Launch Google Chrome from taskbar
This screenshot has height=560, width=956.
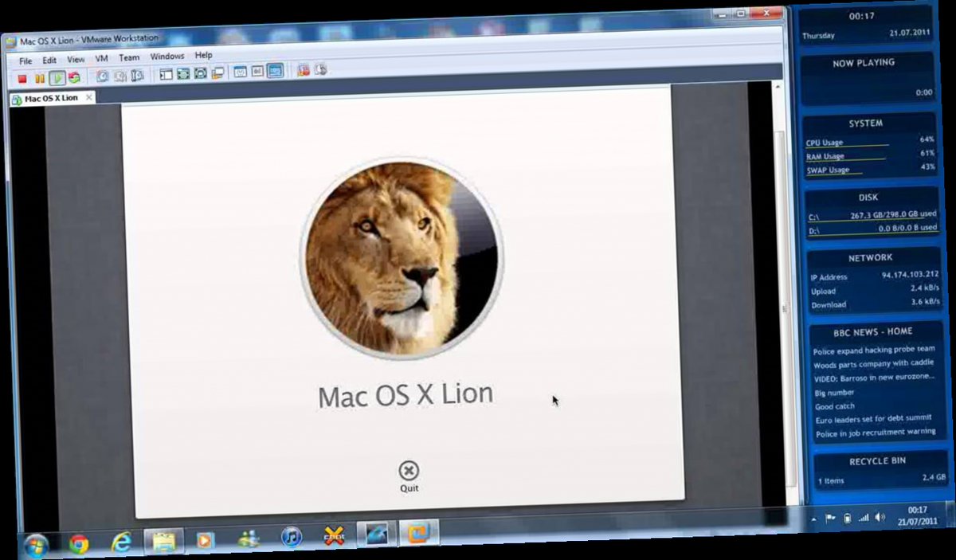[x=78, y=544]
